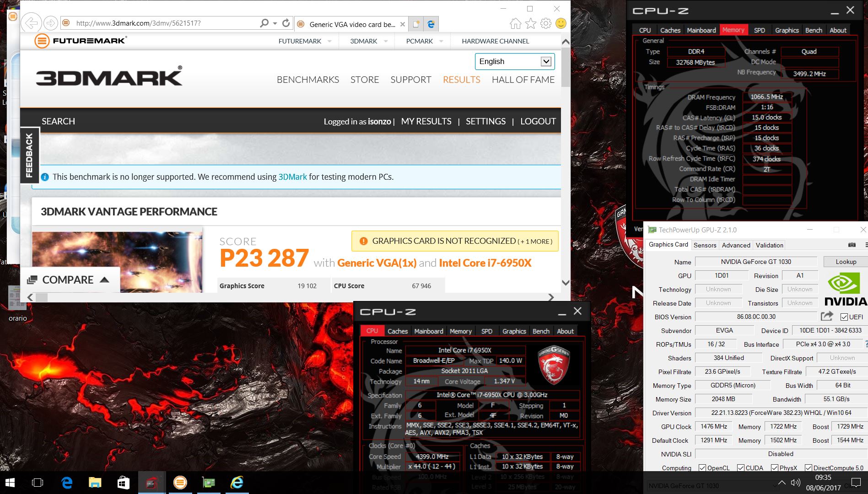The image size is (868, 494).
Task: Expand the PCMARK menu dropdown arrow
Action: point(441,41)
